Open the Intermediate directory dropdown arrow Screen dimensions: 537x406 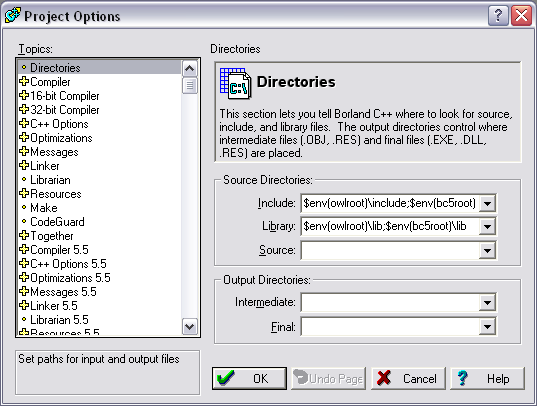tap(487, 303)
